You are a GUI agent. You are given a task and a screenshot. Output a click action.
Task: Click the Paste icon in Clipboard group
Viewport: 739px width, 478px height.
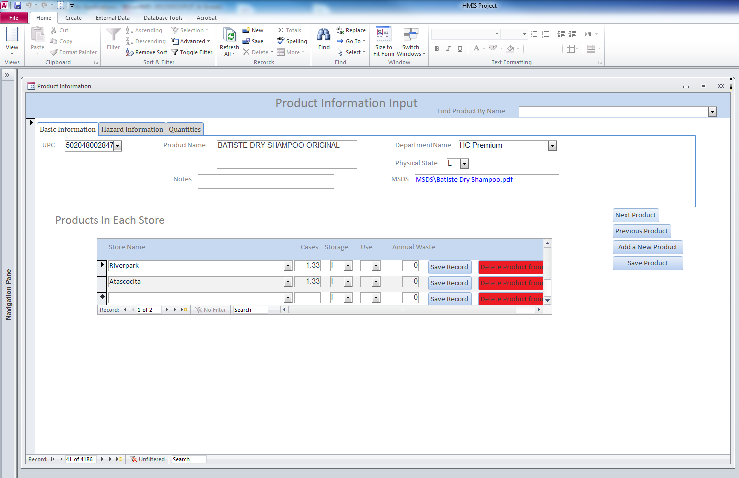tap(38, 37)
